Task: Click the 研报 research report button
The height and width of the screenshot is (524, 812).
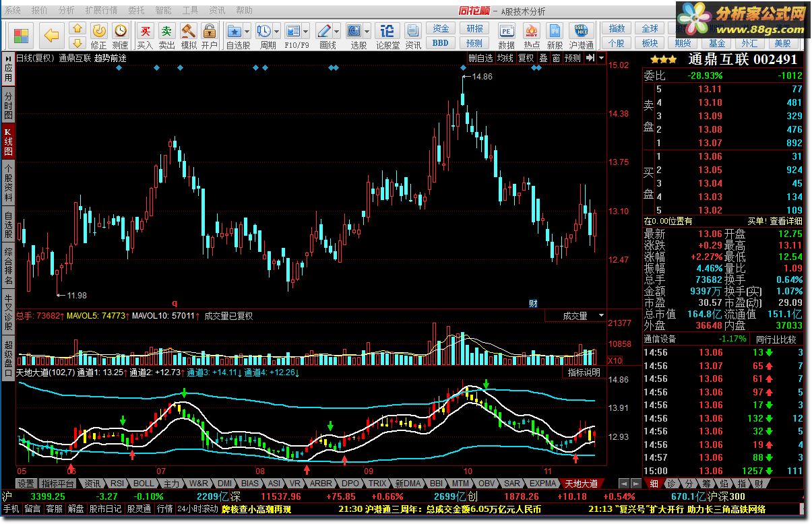Action: (474, 28)
